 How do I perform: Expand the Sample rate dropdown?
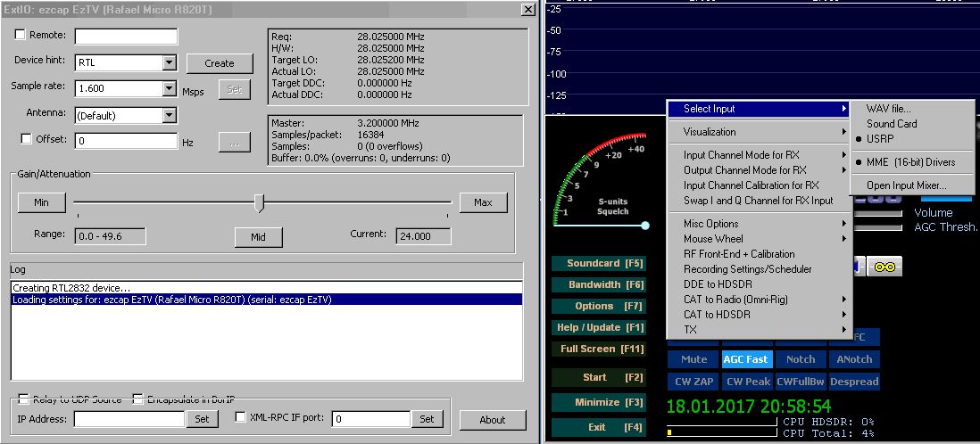point(169,89)
